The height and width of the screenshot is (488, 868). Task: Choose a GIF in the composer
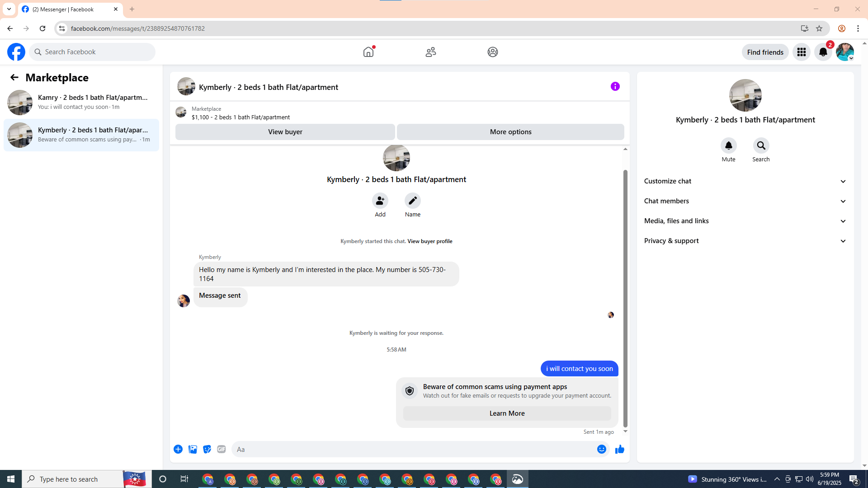coord(222,449)
